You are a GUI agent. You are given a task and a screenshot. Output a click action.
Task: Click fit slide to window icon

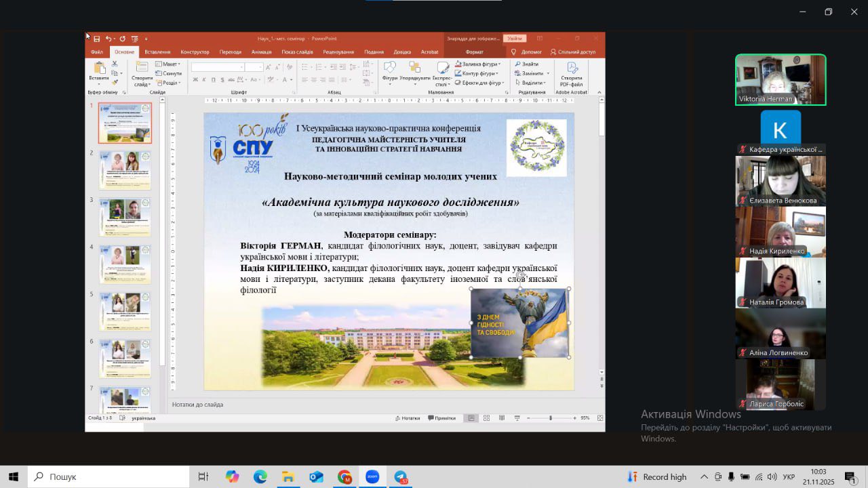(599, 418)
